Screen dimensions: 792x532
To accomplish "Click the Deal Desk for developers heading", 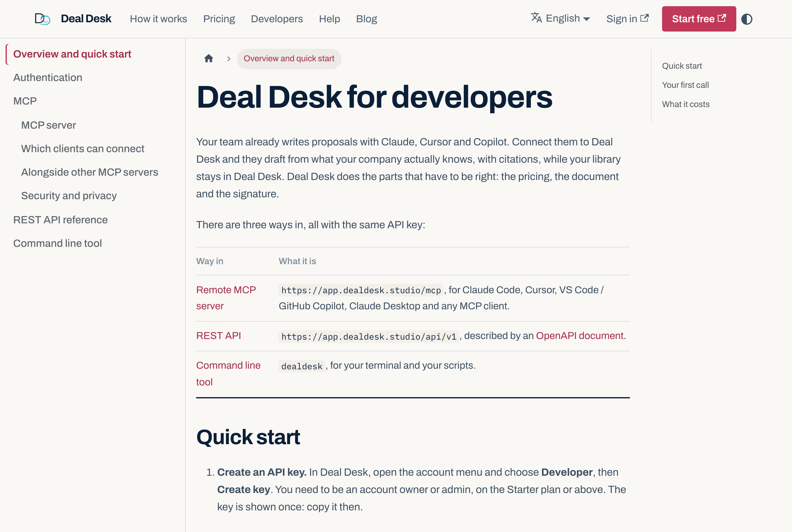I will tap(374, 97).
